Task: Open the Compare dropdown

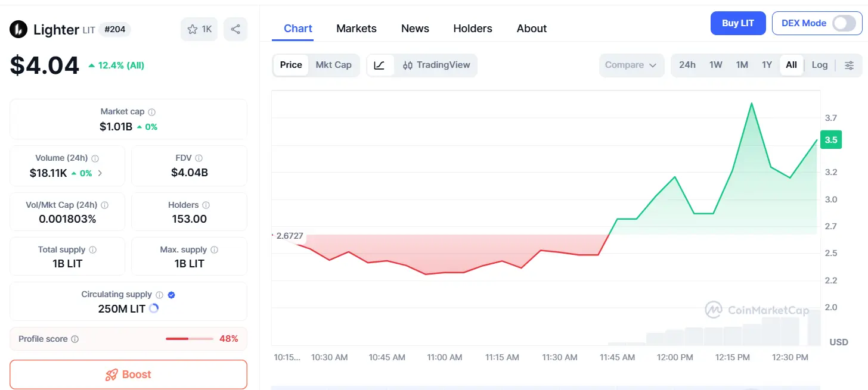Action: (x=631, y=65)
